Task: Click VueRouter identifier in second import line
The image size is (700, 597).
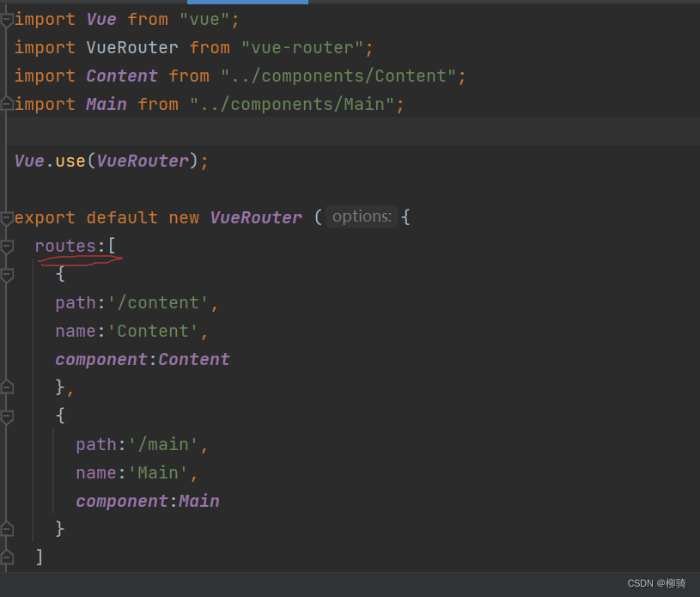Action: point(132,48)
